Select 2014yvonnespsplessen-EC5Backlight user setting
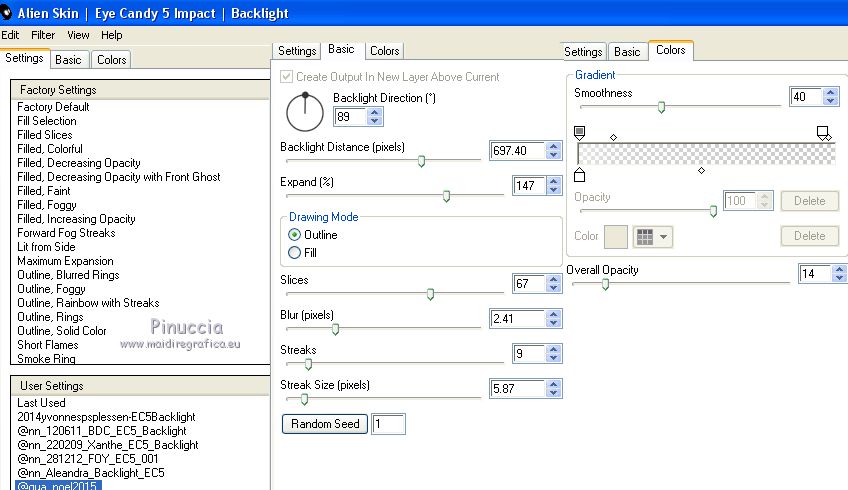Image resolution: width=848 pixels, height=490 pixels. (x=106, y=417)
